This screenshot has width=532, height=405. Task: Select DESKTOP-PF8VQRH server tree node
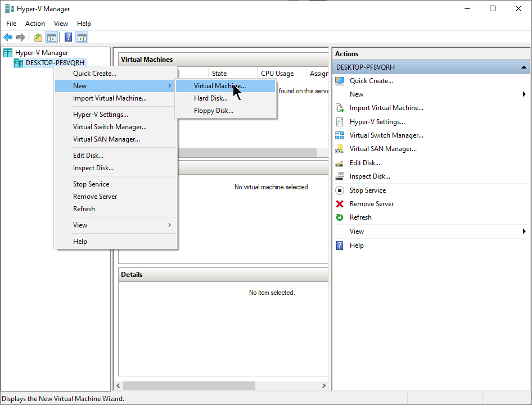point(55,63)
